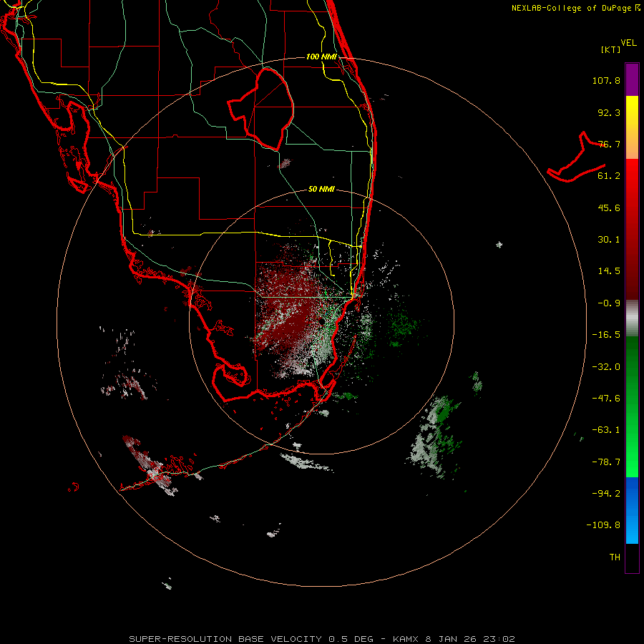Click the -32.0 legend value
This screenshot has height=644, width=644.
606,367
